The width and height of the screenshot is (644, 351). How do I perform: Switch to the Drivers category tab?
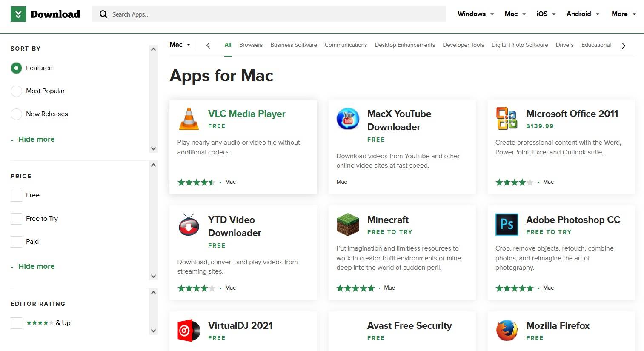point(564,45)
